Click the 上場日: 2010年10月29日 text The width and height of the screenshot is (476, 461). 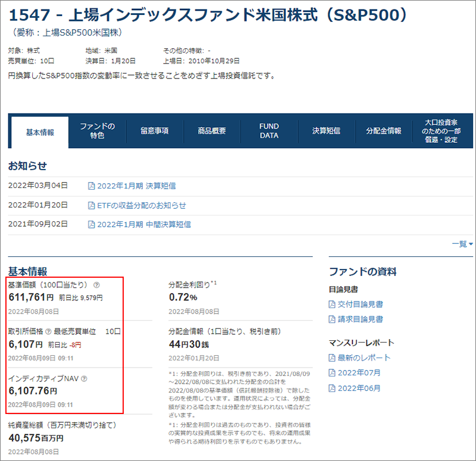pos(202,61)
